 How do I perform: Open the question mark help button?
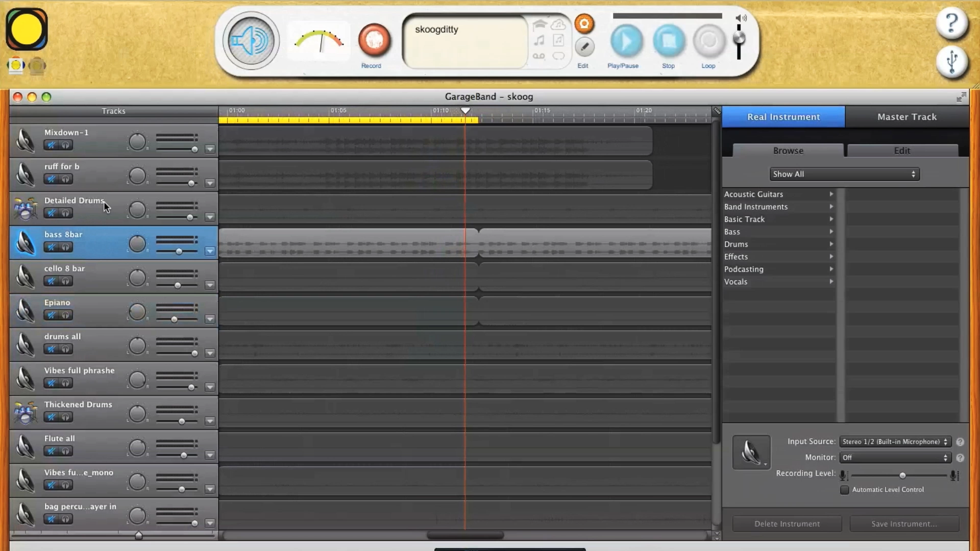(x=952, y=23)
